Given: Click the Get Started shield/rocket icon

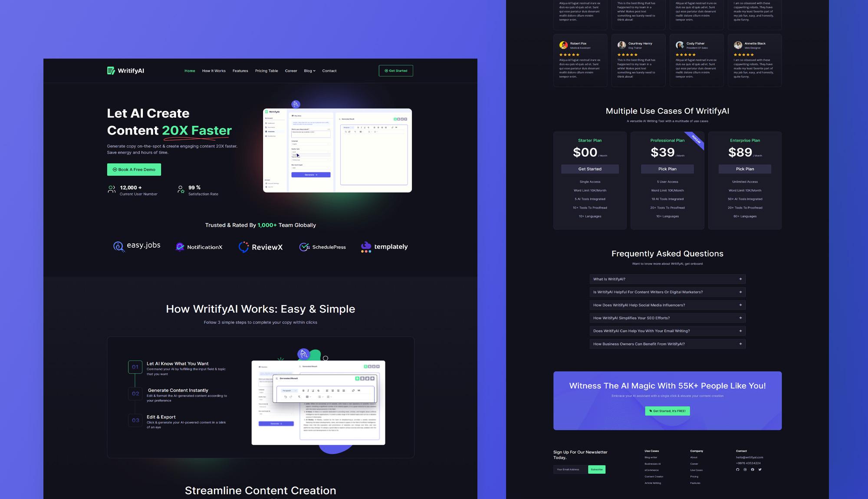Looking at the screenshot, I should click(x=386, y=71).
